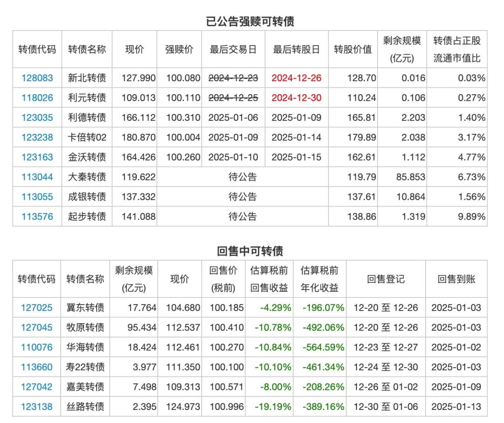
Task: Click the 转债占正股流通市值比 column header
Action: 457,49
